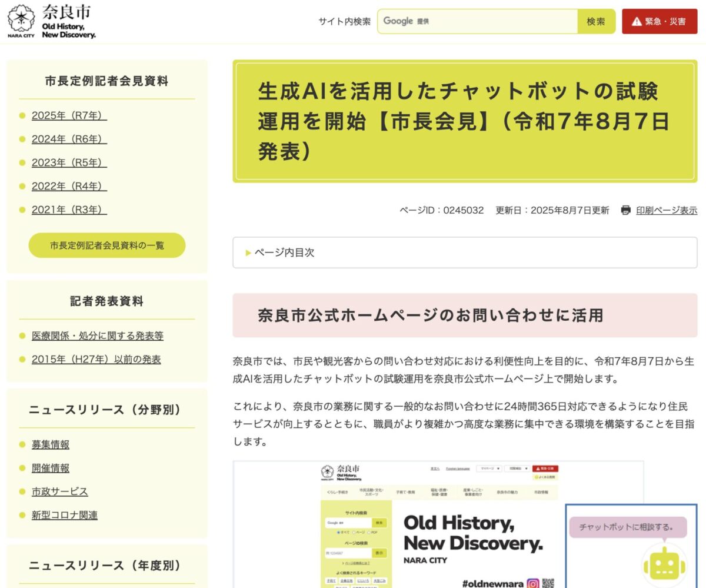Click the ページID：0245032 text
Viewport: 706px width, 588px height.
(442, 210)
